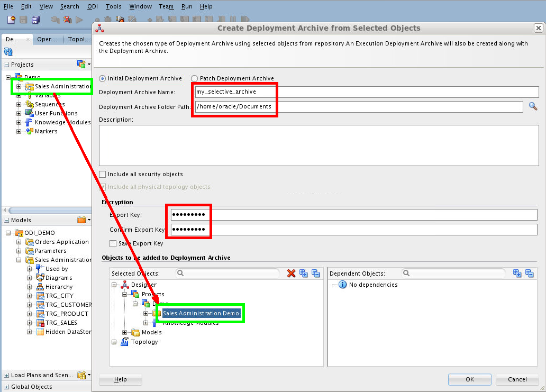Click the add icon in Dependent Objects panel
Screen dimensions: 546x392
pos(517,274)
